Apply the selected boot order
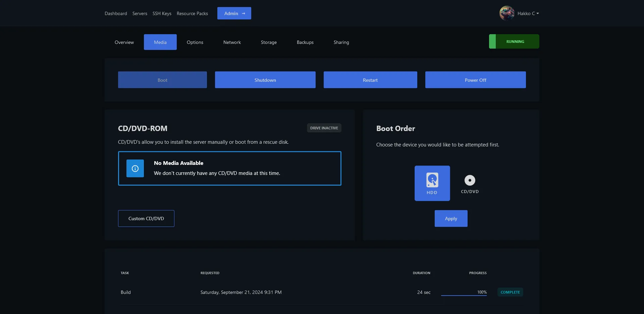Image resolution: width=644 pixels, height=314 pixels. click(451, 218)
